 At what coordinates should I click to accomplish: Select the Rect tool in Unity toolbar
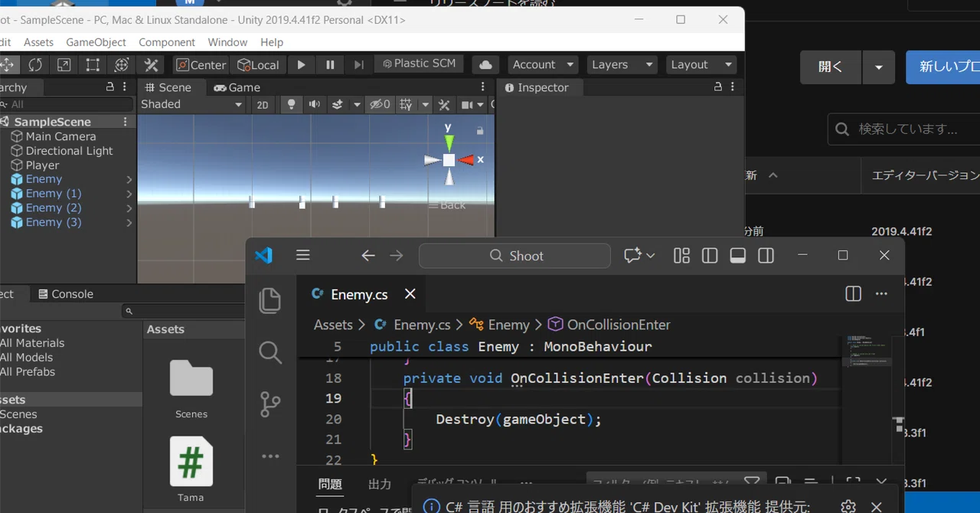click(x=93, y=65)
